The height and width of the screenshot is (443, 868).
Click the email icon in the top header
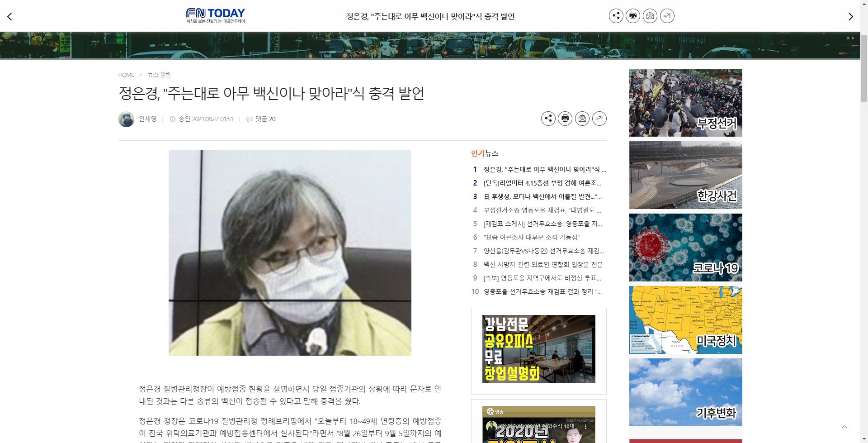(x=650, y=16)
